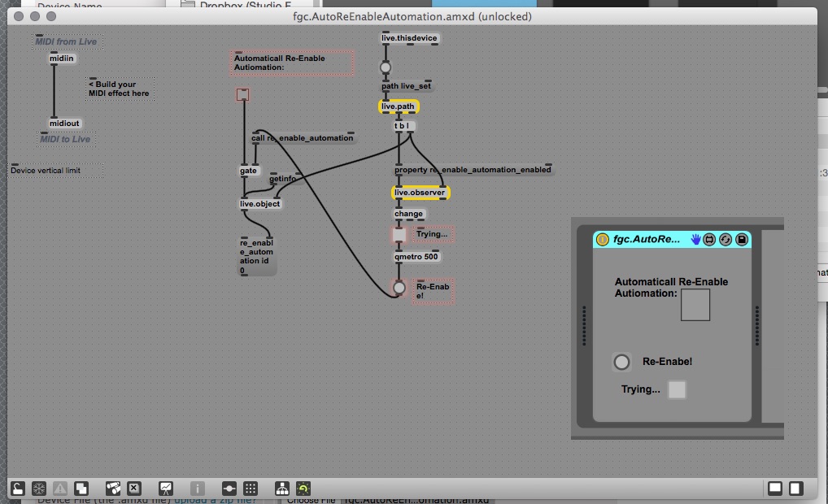Open the object finder binoculars icon
Viewport: 828px width, 504px height.
[x=114, y=489]
